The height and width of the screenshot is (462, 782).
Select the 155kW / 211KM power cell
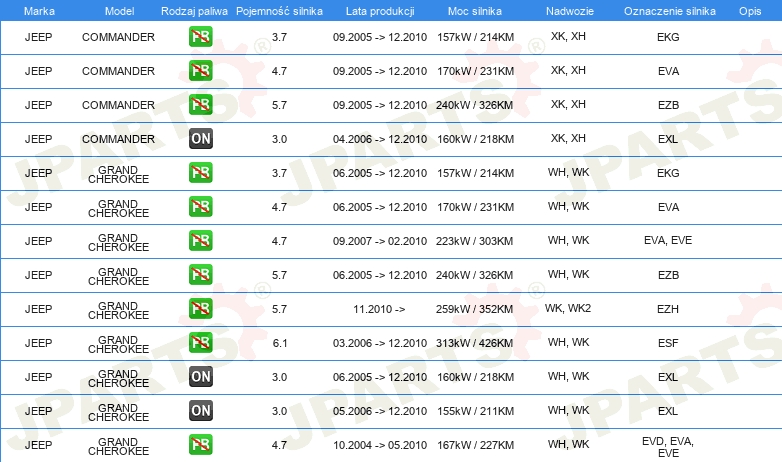pyautogui.click(x=475, y=411)
